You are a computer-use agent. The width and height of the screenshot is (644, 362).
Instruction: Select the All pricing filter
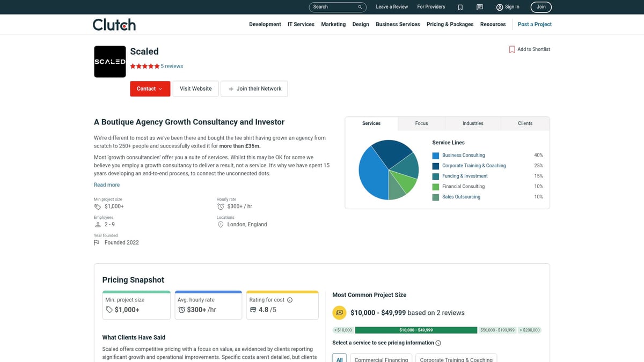point(339,359)
